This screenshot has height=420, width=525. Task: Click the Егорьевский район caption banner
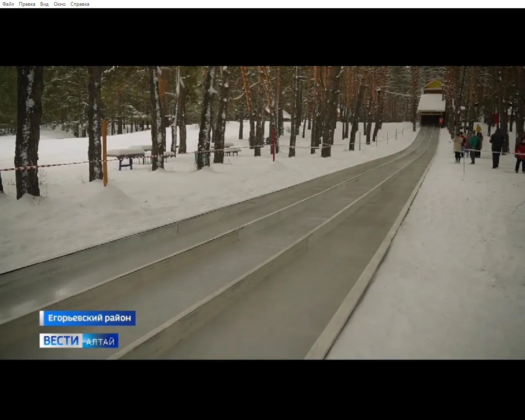[x=87, y=318]
